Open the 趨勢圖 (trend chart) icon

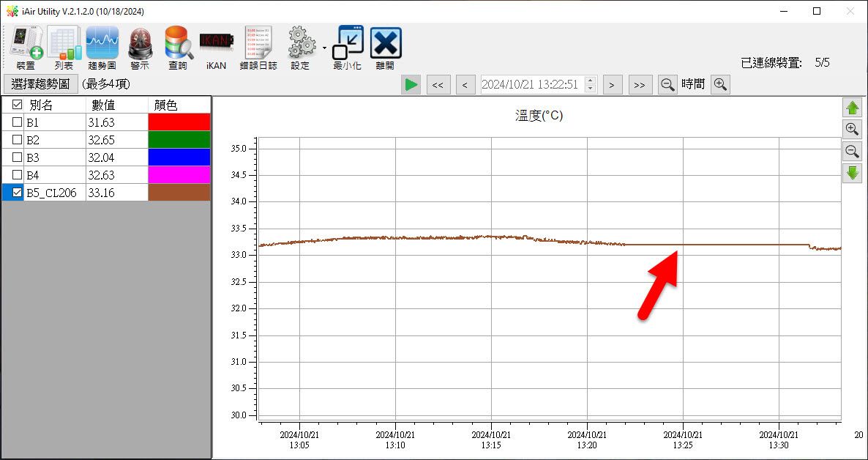102,48
